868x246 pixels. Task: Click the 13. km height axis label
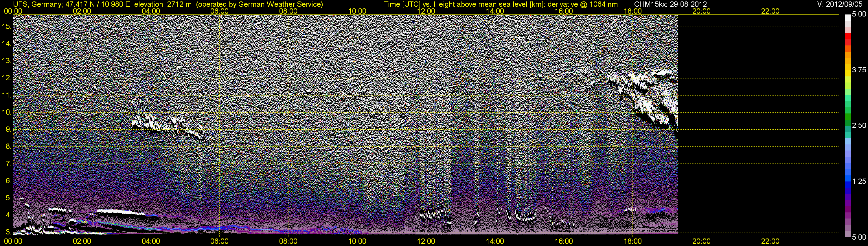[x=7, y=61]
